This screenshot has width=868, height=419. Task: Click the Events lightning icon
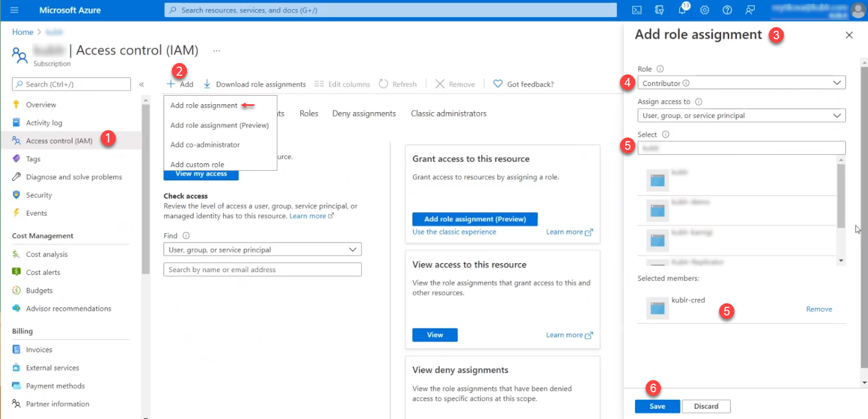pos(16,213)
